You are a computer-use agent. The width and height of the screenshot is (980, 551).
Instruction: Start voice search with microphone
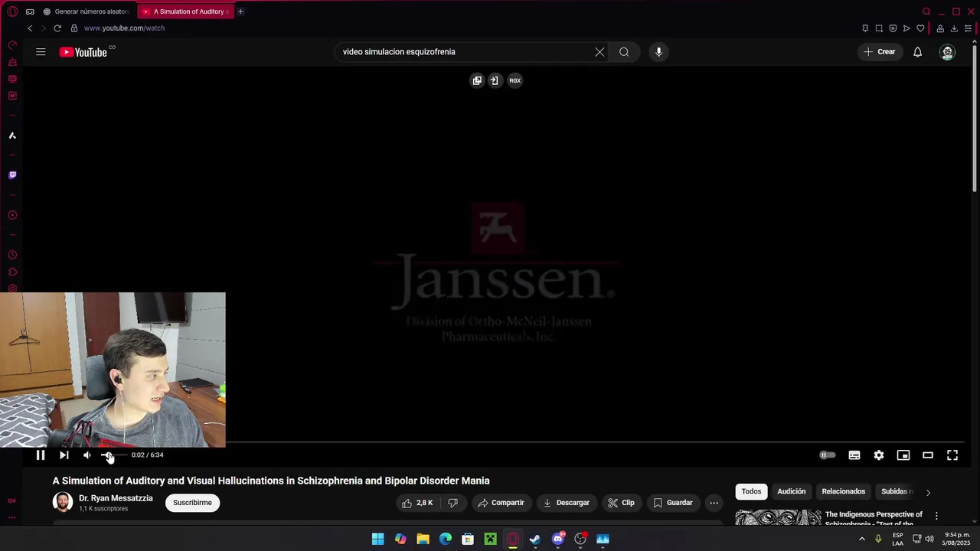coord(658,52)
